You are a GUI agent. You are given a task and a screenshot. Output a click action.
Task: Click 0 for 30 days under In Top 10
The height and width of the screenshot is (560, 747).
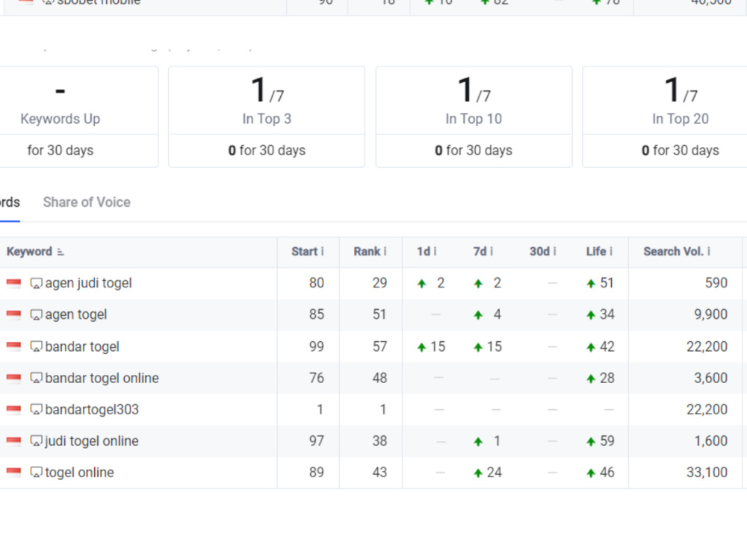point(474,151)
